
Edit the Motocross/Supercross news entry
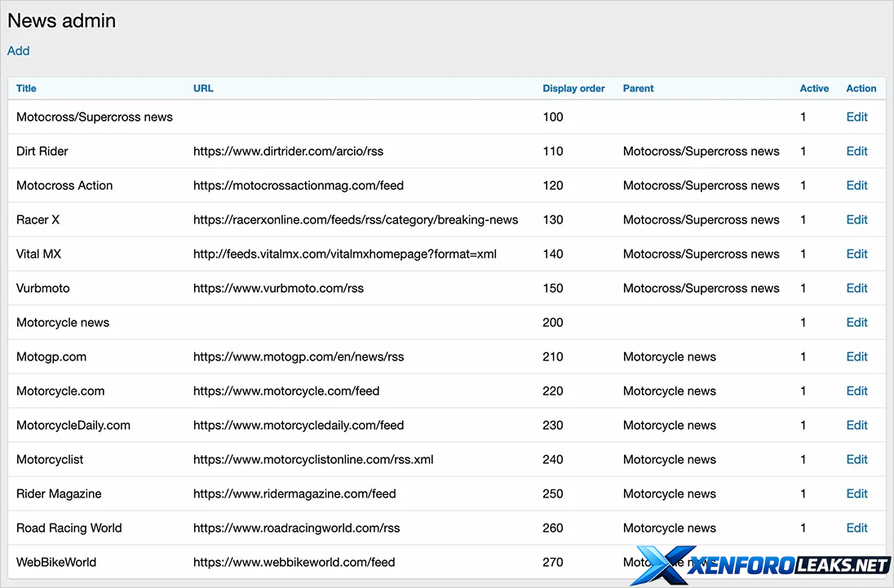pyautogui.click(x=856, y=117)
